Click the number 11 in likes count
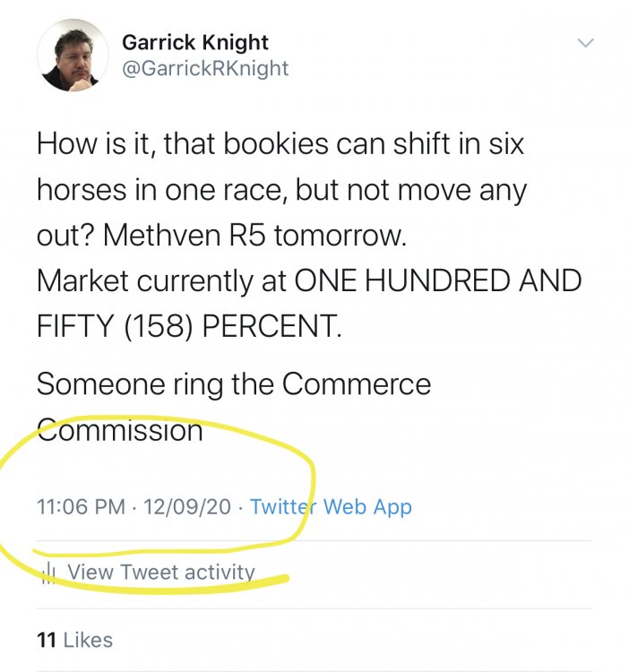This screenshot has width=629, height=672. [x=47, y=640]
